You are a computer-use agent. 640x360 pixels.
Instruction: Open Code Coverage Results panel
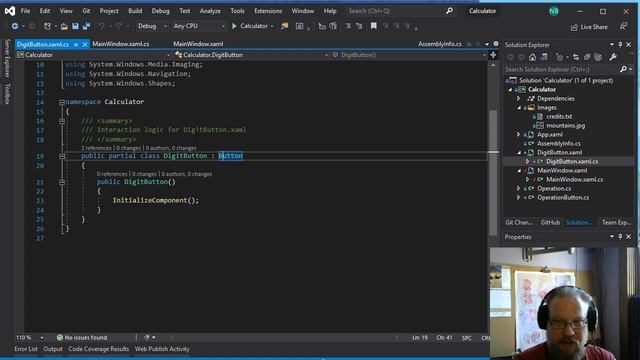pyautogui.click(x=98, y=349)
